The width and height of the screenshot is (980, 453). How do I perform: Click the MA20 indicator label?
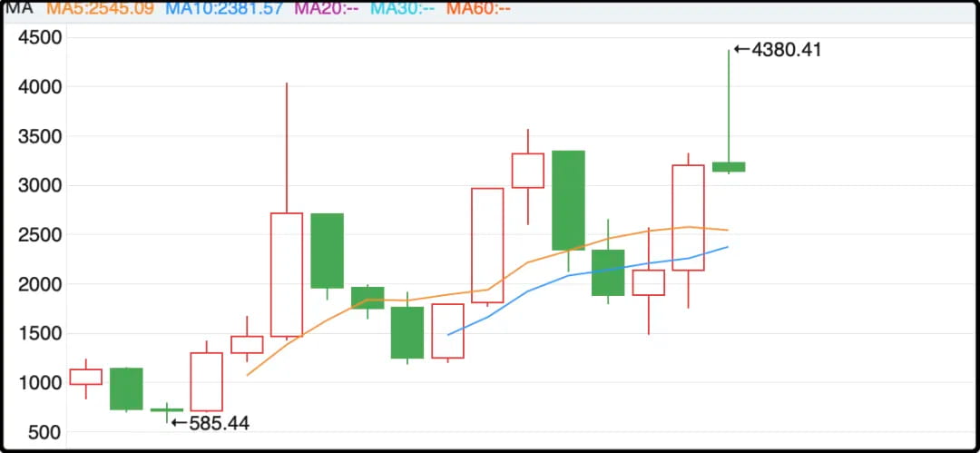pyautogui.click(x=326, y=9)
